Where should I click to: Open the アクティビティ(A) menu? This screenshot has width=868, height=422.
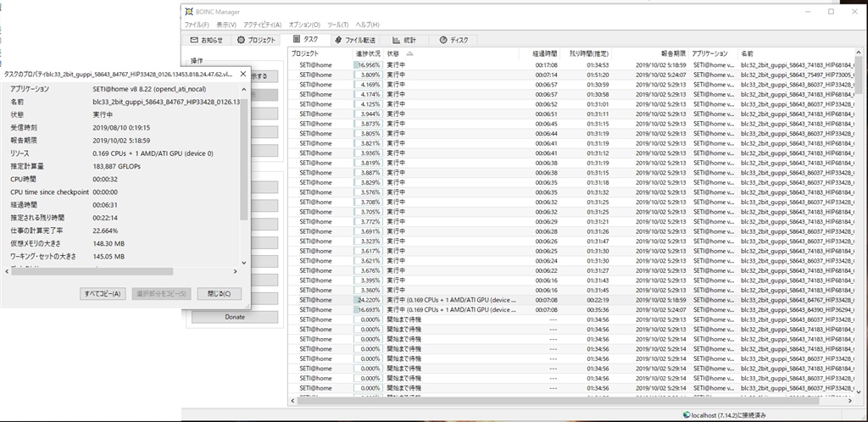[x=263, y=25]
